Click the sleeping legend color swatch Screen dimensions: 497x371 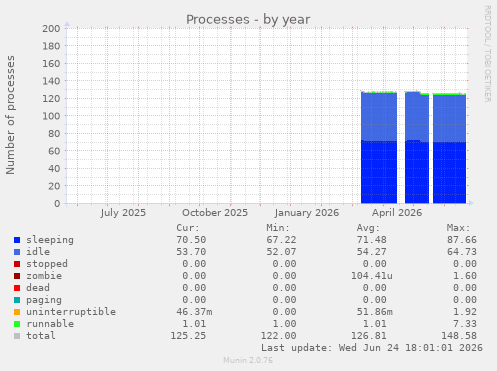[17, 240]
